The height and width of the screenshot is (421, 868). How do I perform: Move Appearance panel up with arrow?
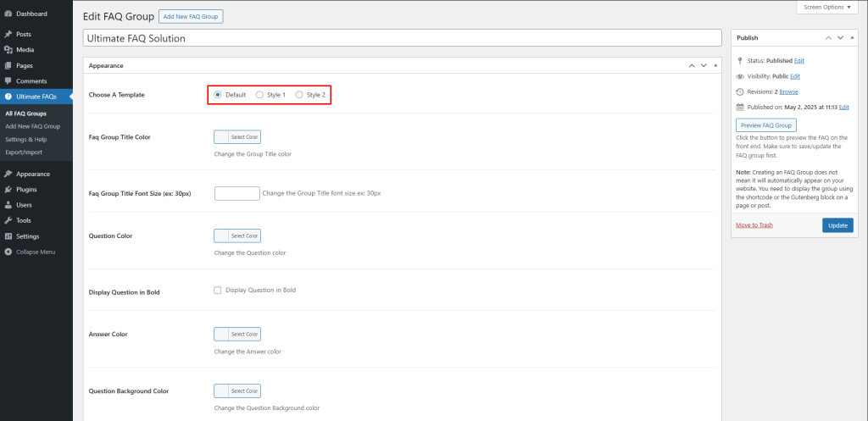692,65
